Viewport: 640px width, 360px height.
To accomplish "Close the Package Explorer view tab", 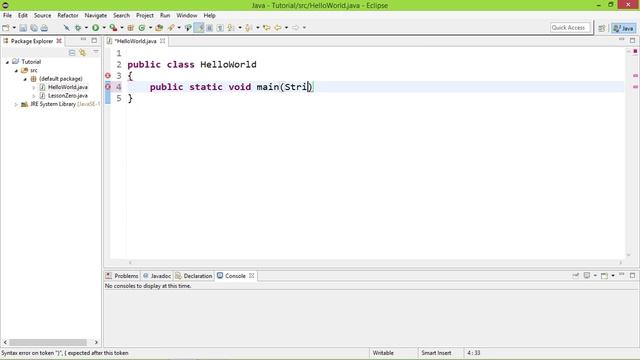I will (x=59, y=41).
